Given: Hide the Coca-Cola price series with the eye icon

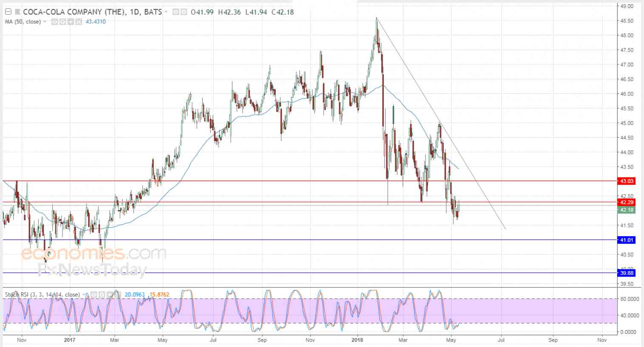Looking at the screenshot, I should (176, 12).
